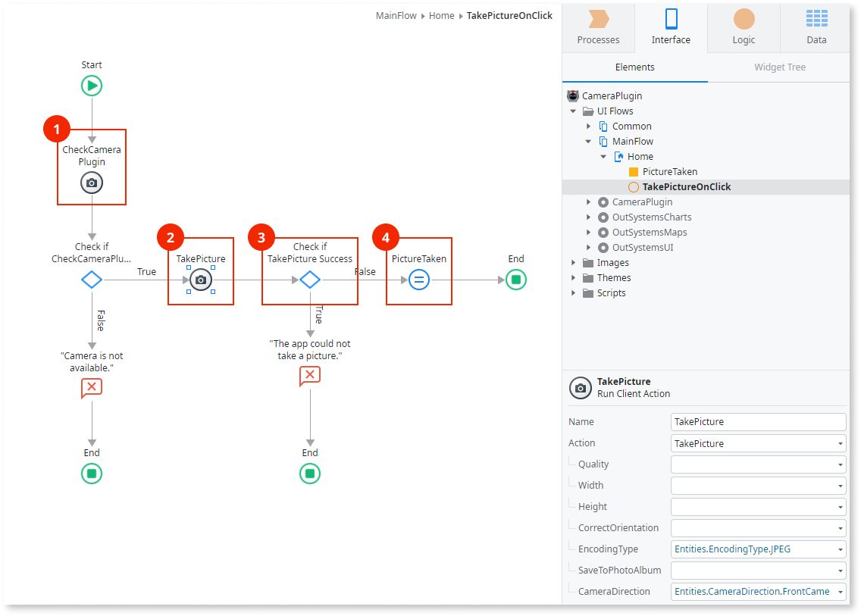Select the CheckCameraPlugin camera node
The image size is (861, 616).
point(91,183)
